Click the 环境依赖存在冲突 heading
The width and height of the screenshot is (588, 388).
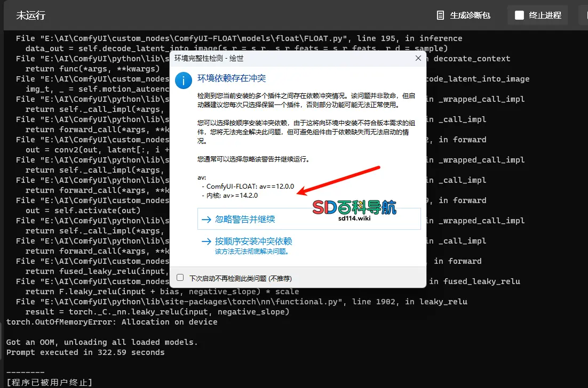(232, 78)
